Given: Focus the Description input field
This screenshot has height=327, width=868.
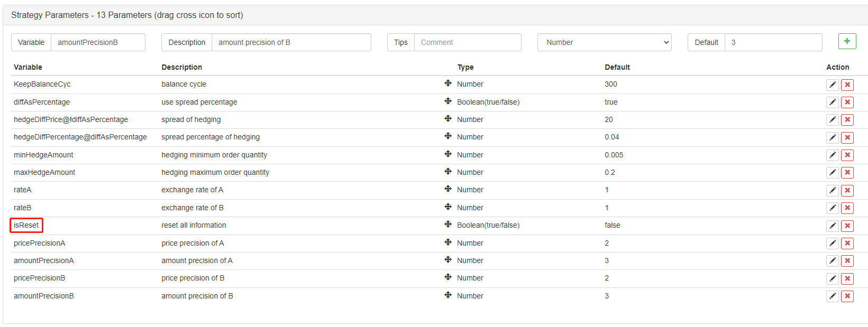Looking at the screenshot, I should [x=291, y=42].
